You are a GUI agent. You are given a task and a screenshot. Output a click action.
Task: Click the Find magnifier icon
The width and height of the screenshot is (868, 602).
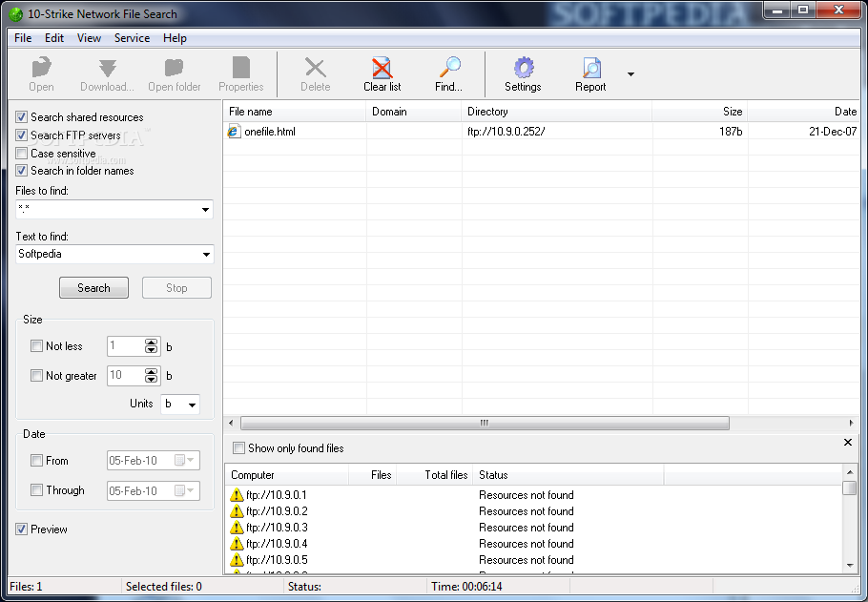pyautogui.click(x=449, y=68)
